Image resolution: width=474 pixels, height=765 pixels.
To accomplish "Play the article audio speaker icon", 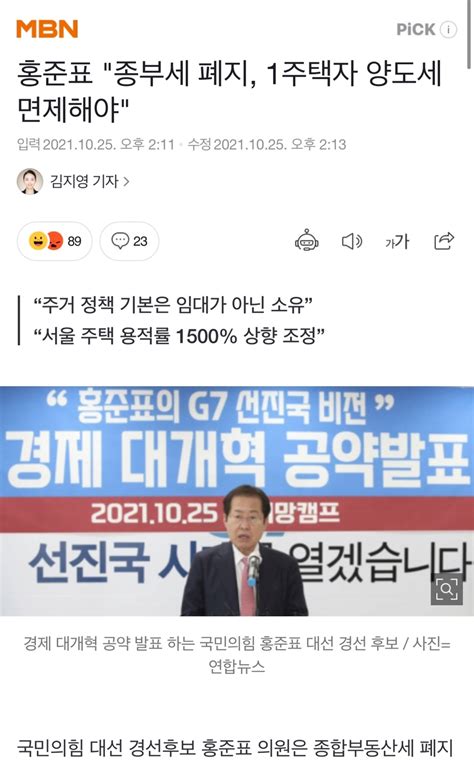I will pos(352,241).
